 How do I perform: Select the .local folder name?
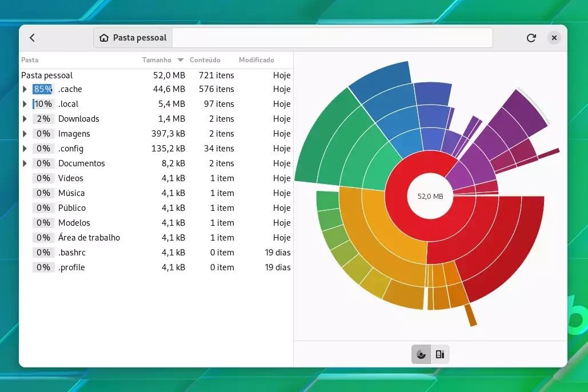point(68,104)
